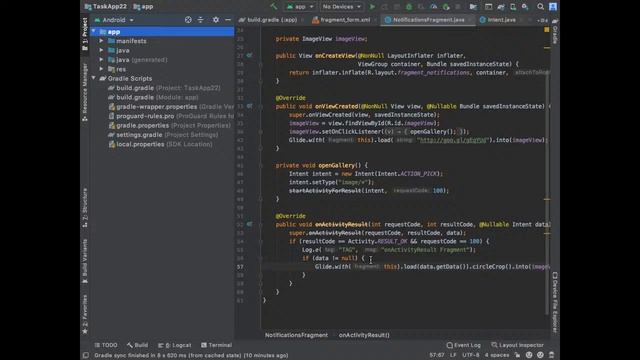The height and width of the screenshot is (360, 640).
Task: Open proguard-rules.pro file
Action: (171, 116)
